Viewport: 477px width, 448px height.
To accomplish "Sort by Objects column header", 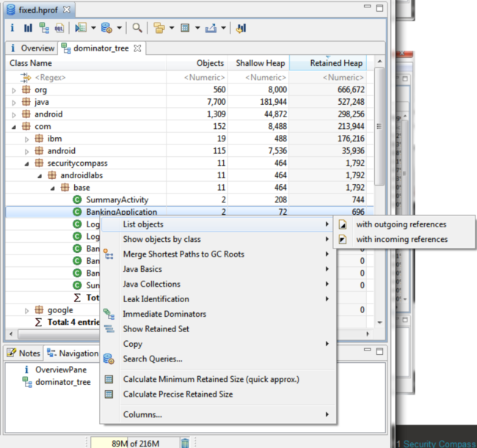I will 197,63.
